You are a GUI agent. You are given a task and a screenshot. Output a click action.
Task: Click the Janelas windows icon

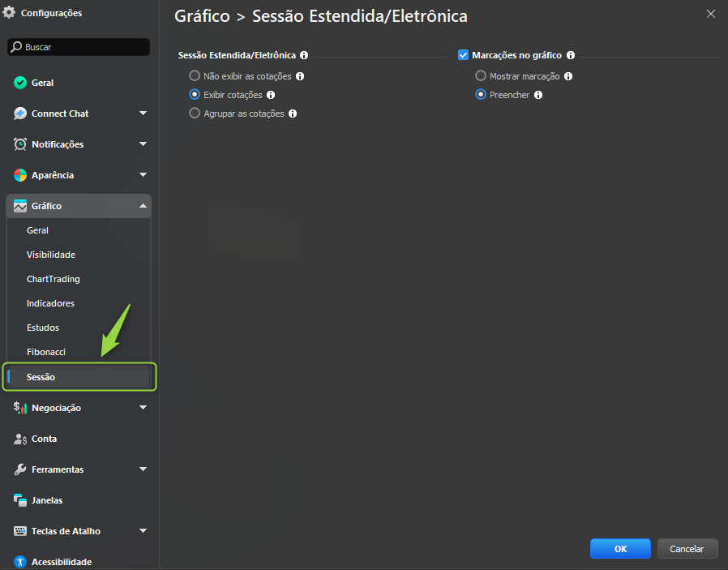[x=20, y=500]
